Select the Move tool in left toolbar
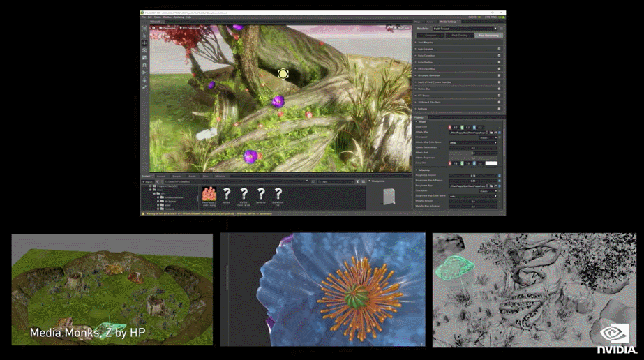The image size is (644, 360). [x=144, y=43]
